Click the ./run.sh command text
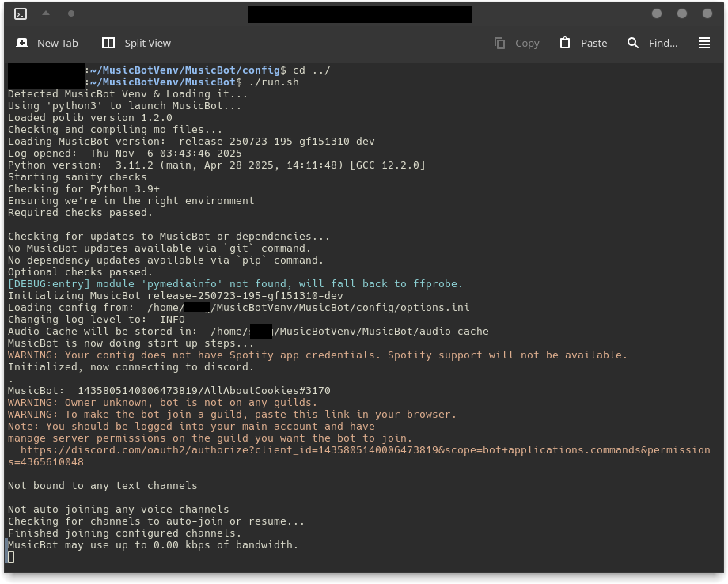This screenshot has width=728, height=584. pos(274,82)
